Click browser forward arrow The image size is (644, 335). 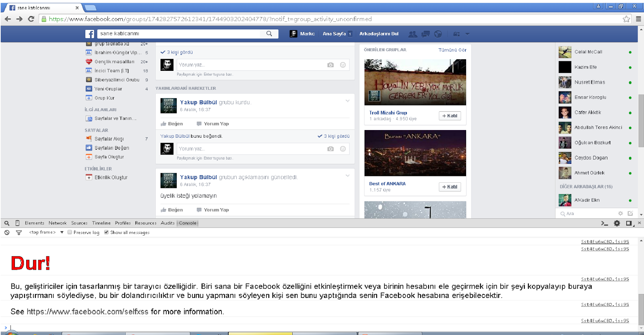(x=19, y=19)
